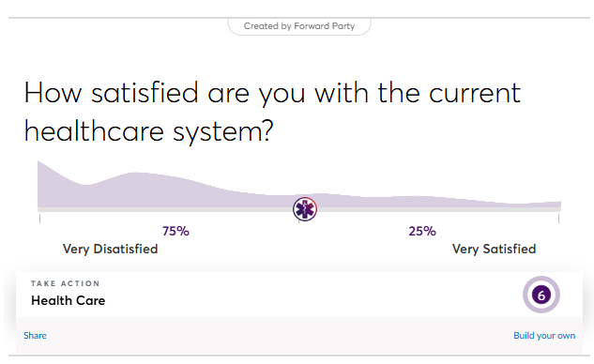Viewport: 594px width, 364px height.
Task: Click the Share link
Action: click(35, 336)
